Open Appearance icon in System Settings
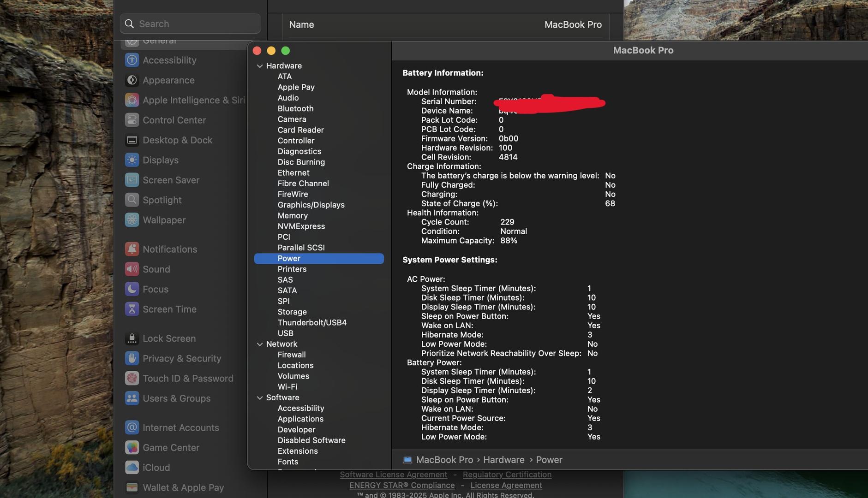Image resolution: width=868 pixels, height=498 pixels. coord(132,80)
